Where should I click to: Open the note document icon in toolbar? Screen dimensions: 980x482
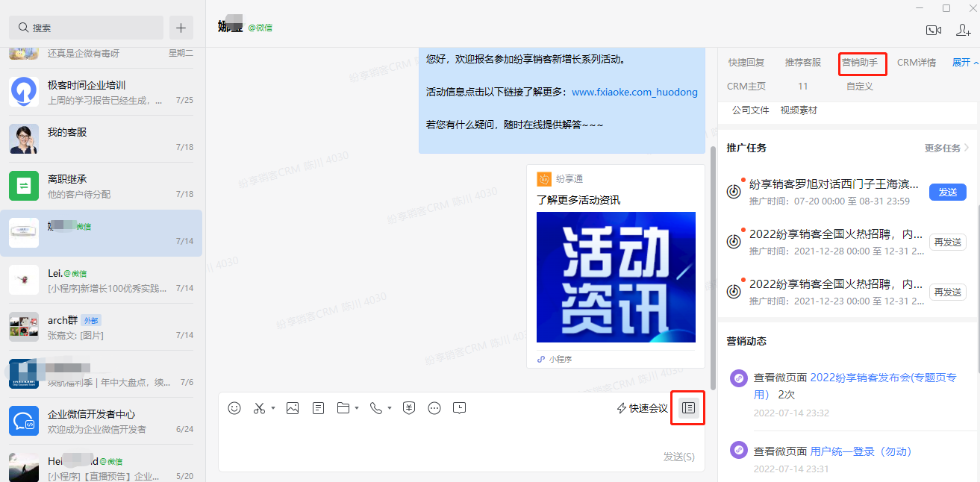click(319, 408)
